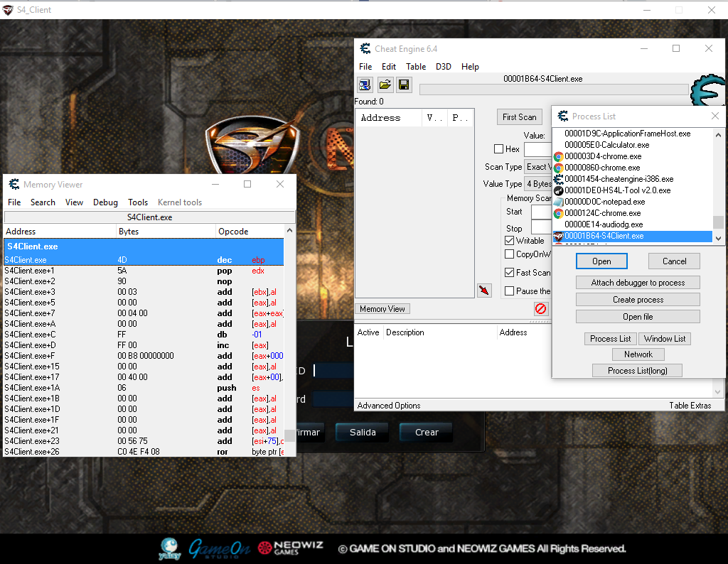
Task: Click Table Extras in Cheat Engine
Action: click(690, 406)
